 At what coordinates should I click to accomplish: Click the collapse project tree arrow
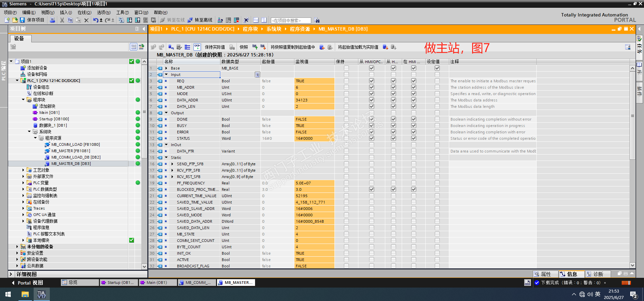pyautogui.click(x=144, y=29)
